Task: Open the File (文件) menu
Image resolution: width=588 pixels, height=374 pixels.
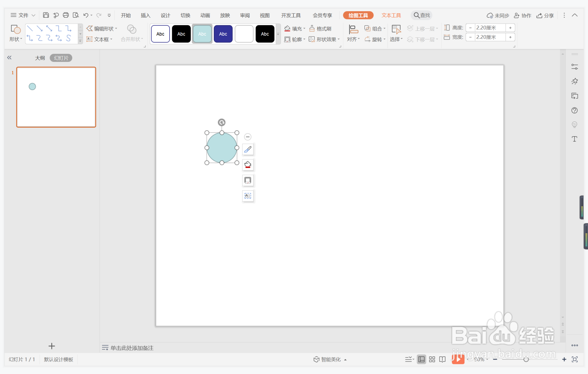Action: tap(23, 15)
